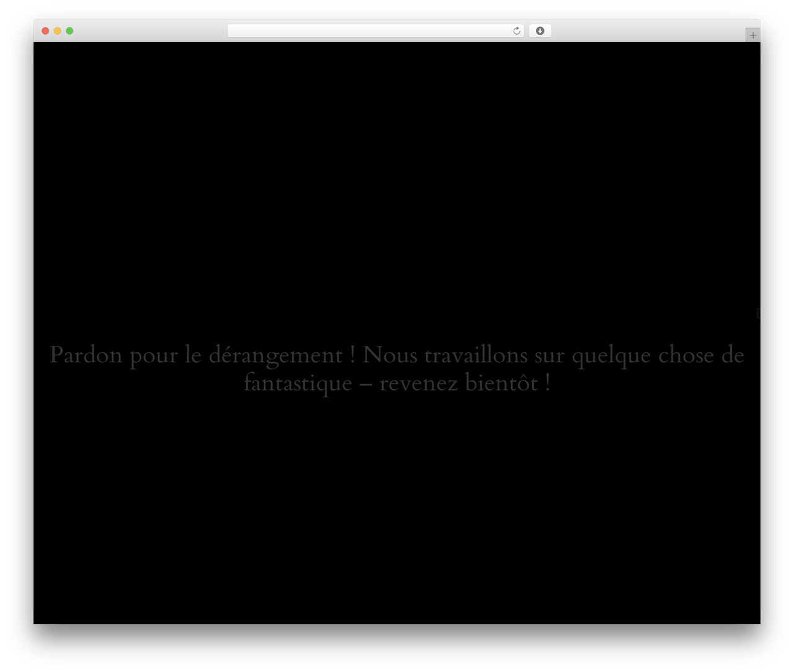Viewport: 794px width, 672px height.
Task: Click blank toolbar space right of downloads button
Action: coord(645,31)
